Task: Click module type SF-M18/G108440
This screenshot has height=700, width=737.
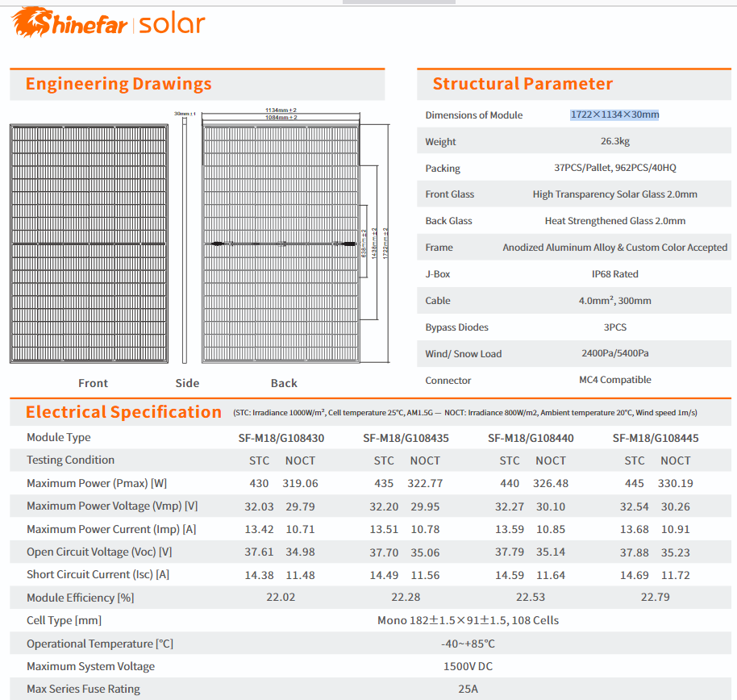Action: [531, 438]
